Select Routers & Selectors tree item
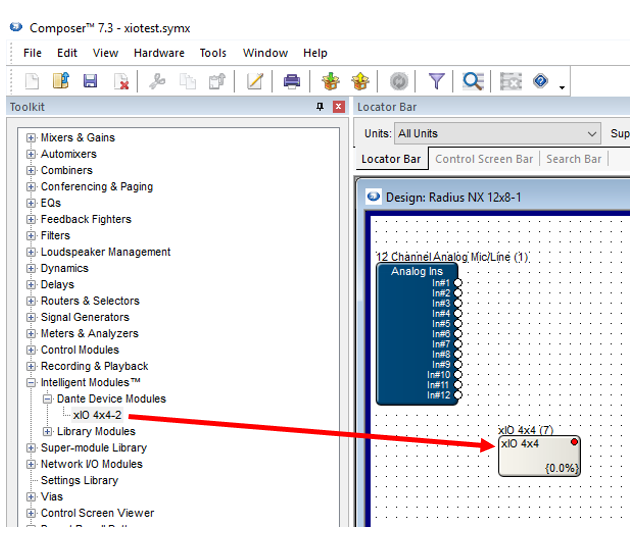This screenshot has height=536, width=639. 90,301
